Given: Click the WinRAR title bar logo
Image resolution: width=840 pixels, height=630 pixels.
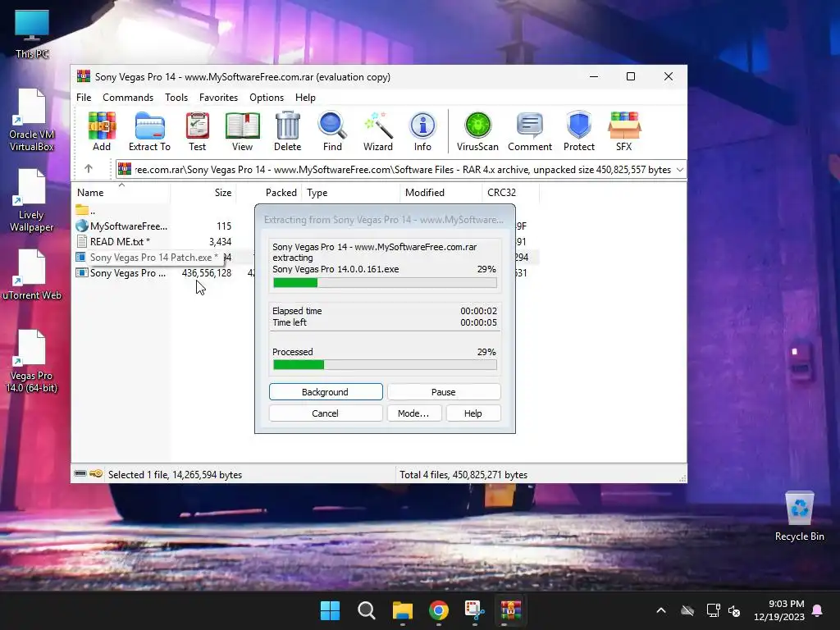Looking at the screenshot, I should [84, 76].
